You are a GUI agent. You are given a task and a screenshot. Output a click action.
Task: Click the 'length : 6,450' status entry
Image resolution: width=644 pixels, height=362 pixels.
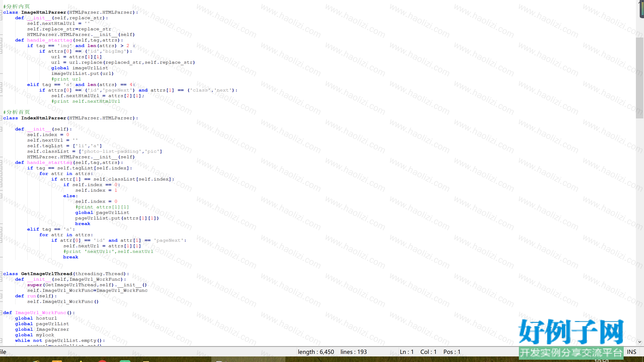pyautogui.click(x=316, y=352)
